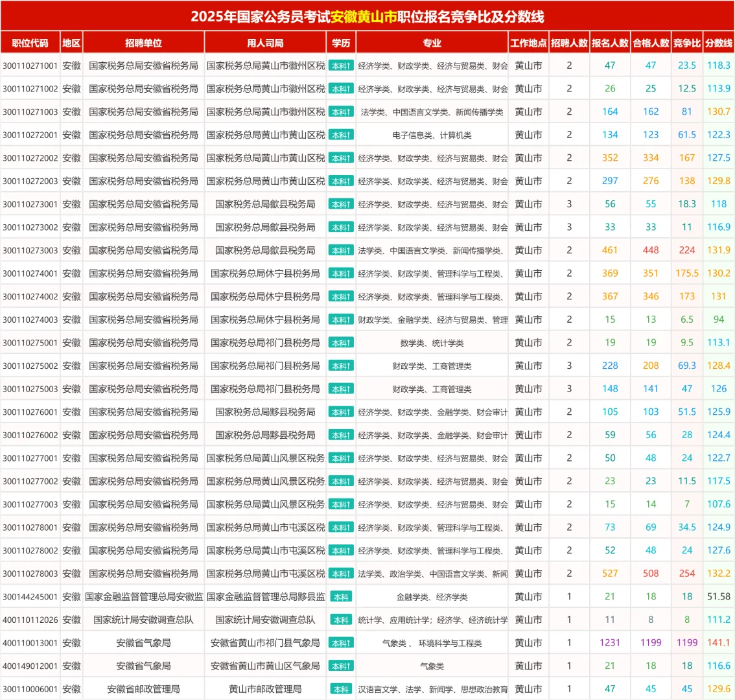This screenshot has height=700, width=735.
Task: Click the 合格人数 column header
Action: tap(651, 43)
